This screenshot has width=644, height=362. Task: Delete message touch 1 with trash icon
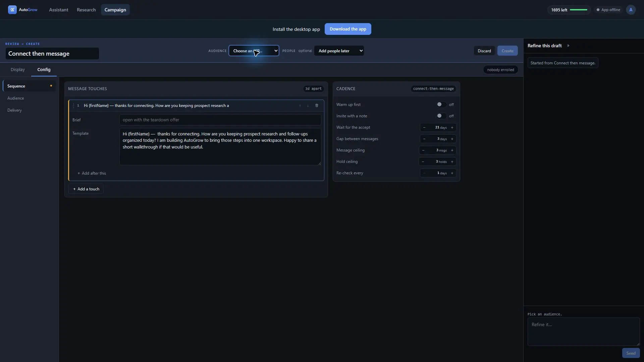click(x=317, y=106)
